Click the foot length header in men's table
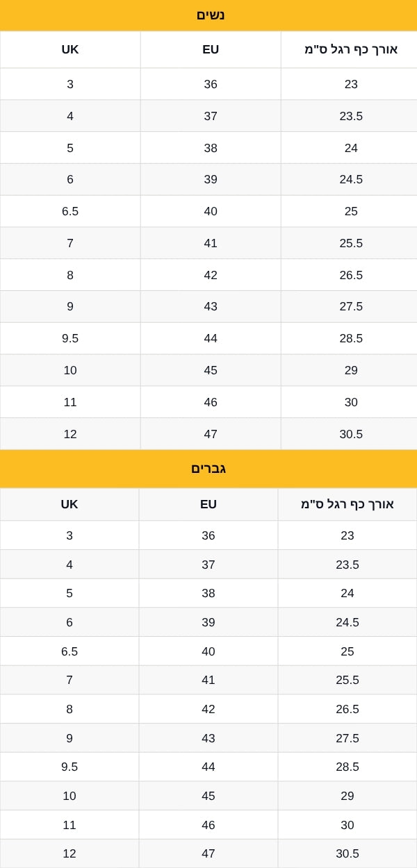This screenshot has width=417, height=868. tap(347, 504)
